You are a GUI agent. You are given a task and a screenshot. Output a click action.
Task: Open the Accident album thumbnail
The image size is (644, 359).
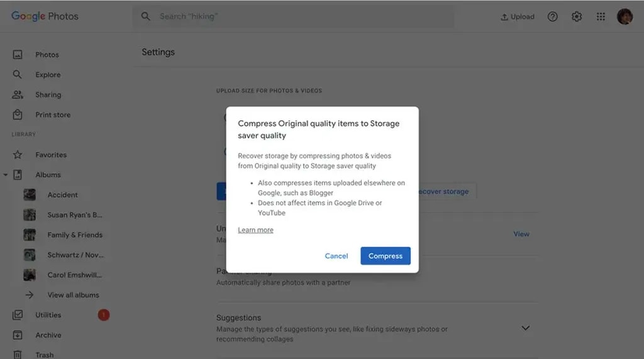coord(30,195)
